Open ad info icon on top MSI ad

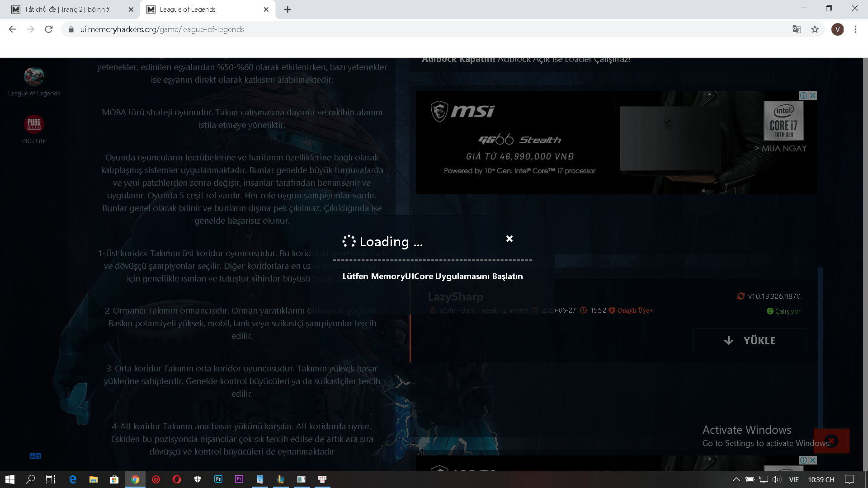pyautogui.click(x=804, y=95)
